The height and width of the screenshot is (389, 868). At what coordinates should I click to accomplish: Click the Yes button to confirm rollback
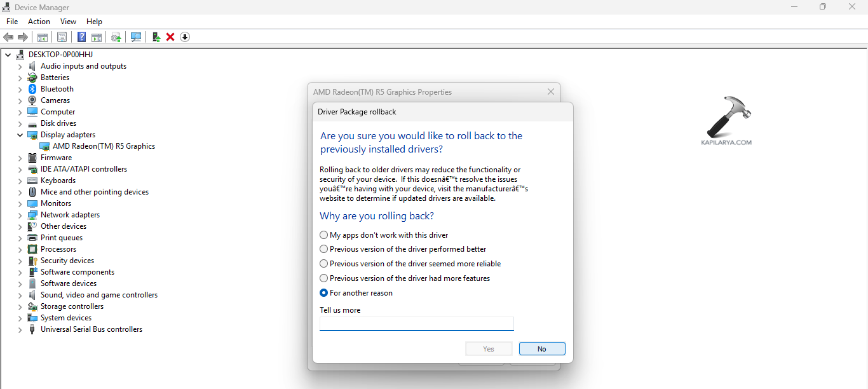(488, 348)
